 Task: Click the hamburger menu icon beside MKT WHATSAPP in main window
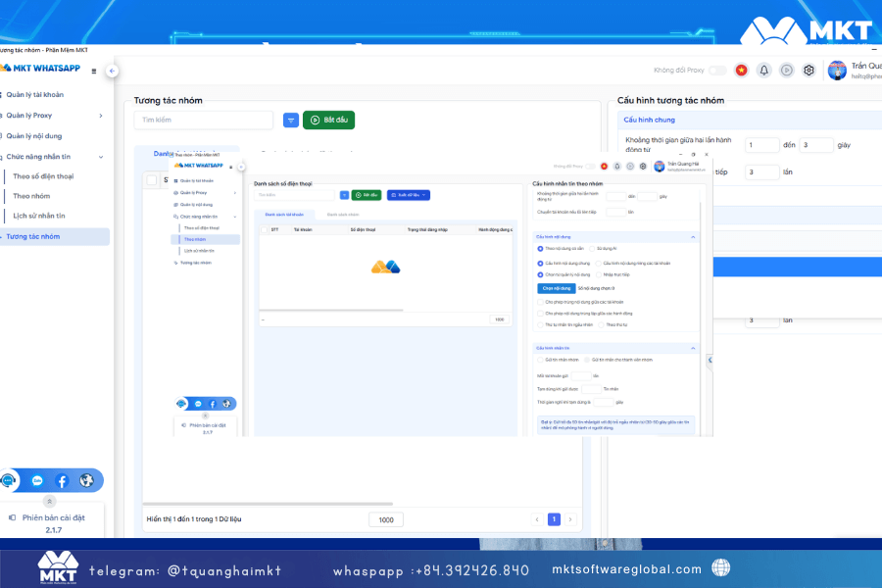click(94, 71)
